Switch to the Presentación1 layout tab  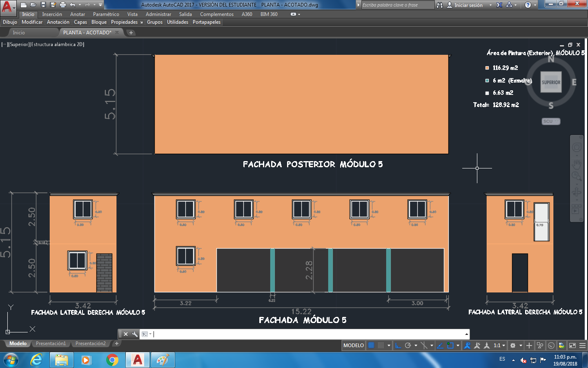click(51, 343)
